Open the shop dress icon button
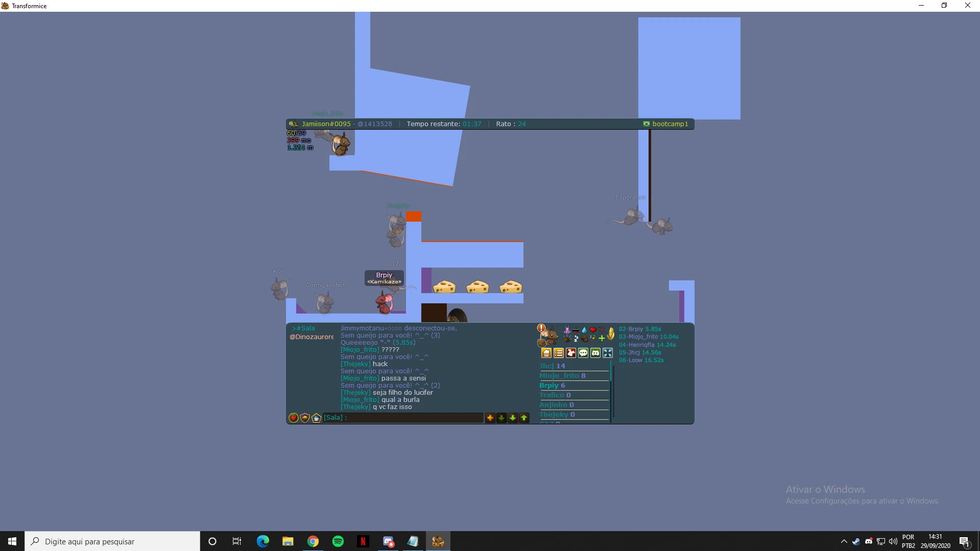 (x=571, y=353)
